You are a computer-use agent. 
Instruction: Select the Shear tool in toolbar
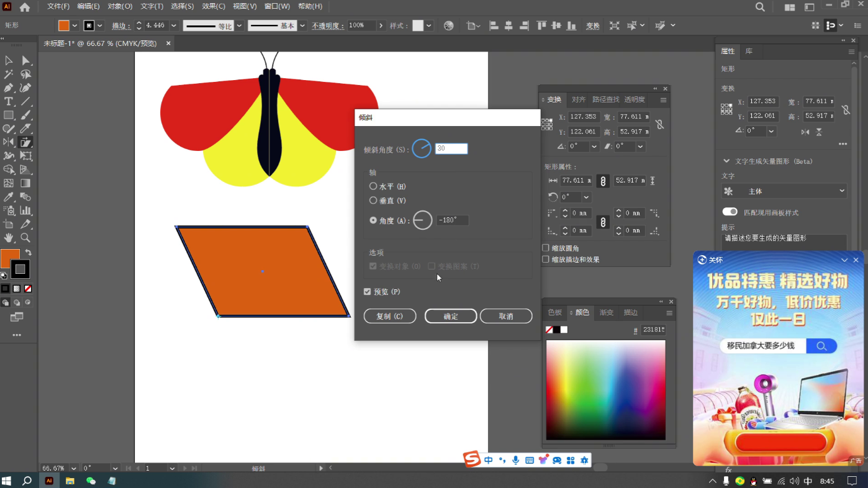click(x=25, y=142)
